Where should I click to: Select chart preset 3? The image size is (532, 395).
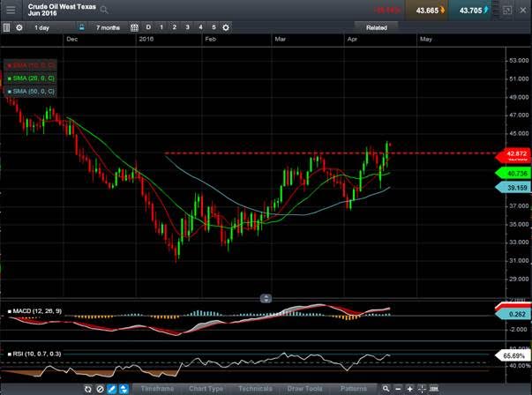pyautogui.click(x=187, y=27)
